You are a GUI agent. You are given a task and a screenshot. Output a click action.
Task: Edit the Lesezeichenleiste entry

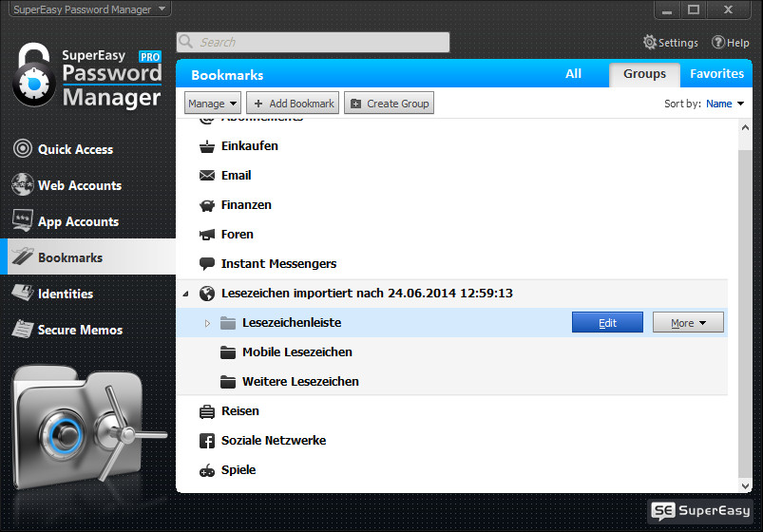point(607,323)
